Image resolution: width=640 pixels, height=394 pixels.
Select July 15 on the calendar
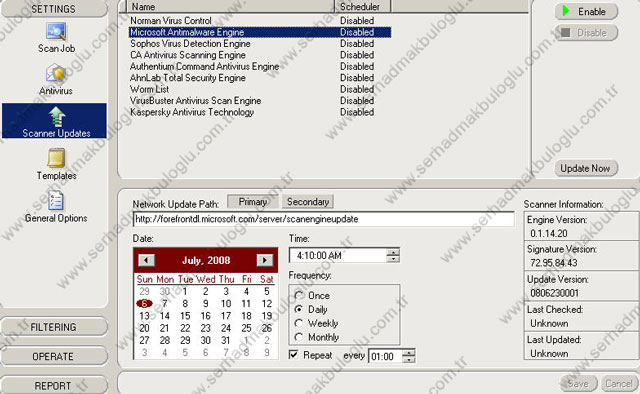[185, 316]
